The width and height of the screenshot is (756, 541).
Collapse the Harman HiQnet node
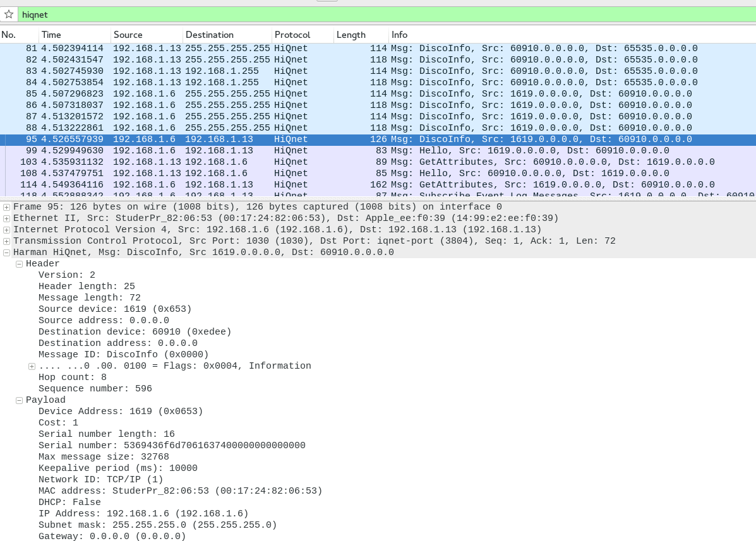click(x=6, y=253)
